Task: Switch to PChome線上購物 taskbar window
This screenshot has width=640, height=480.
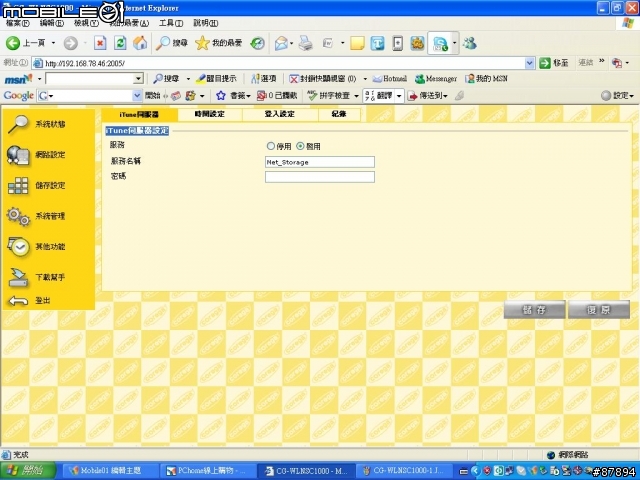Action: 207,471
